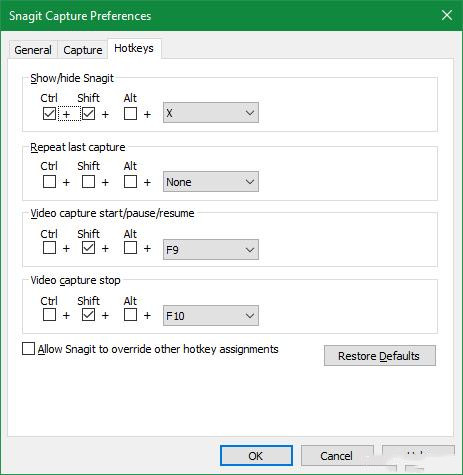Check Ctrl for Video capture stop
The height and width of the screenshot is (475, 463).
[x=49, y=315]
